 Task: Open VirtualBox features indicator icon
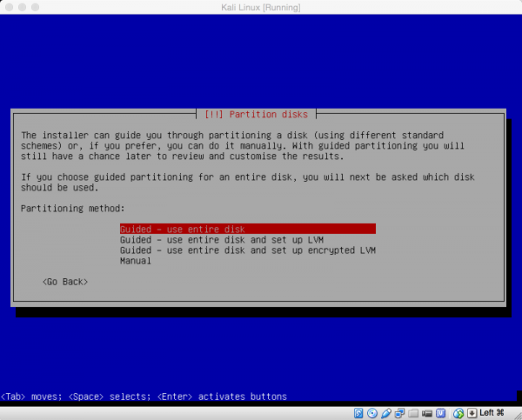441,413
